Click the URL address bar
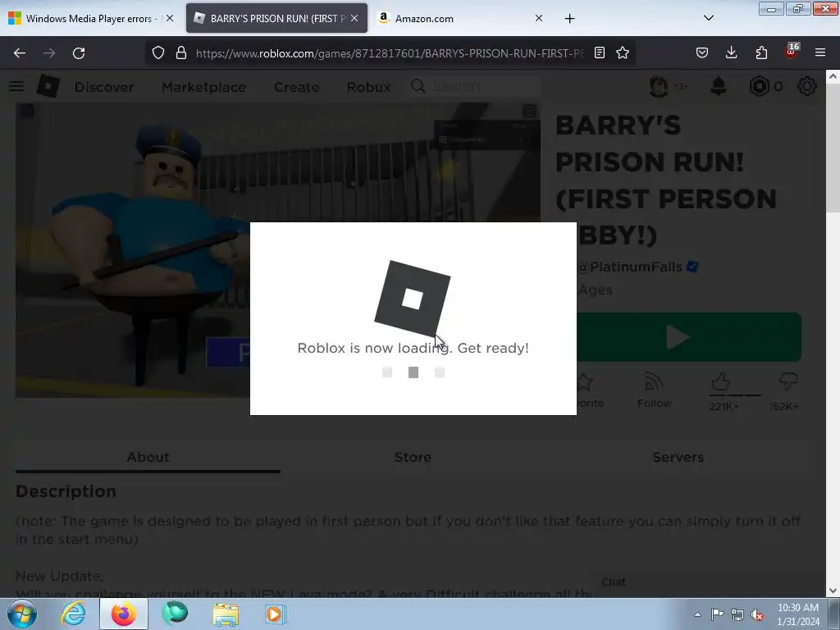This screenshot has width=840, height=630. click(x=390, y=53)
